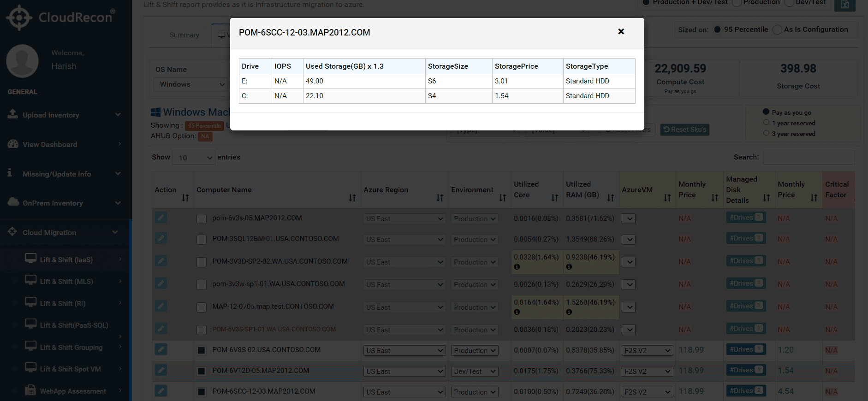Open the Show entries count dropdown

(x=194, y=158)
